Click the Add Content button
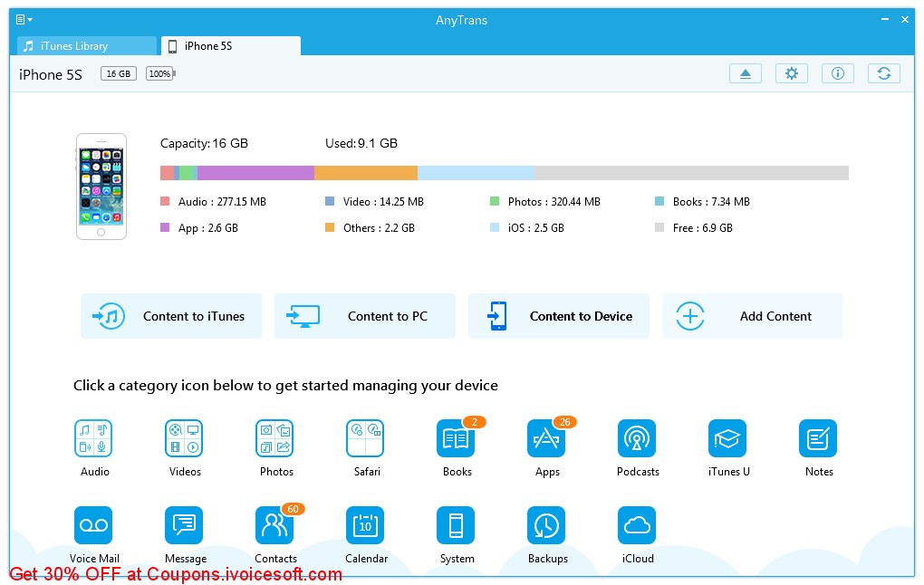This screenshot has height=585, width=924. (753, 316)
